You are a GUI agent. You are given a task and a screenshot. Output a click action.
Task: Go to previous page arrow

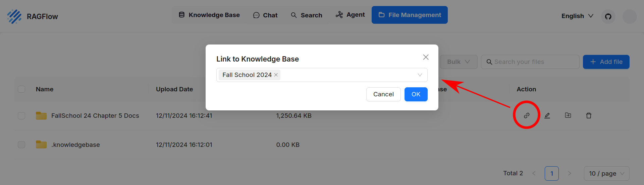pos(534,173)
